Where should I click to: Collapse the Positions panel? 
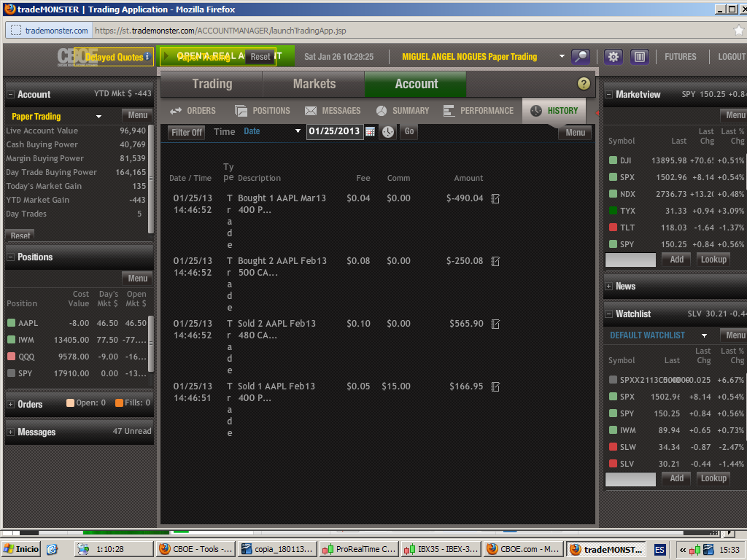(x=10, y=257)
